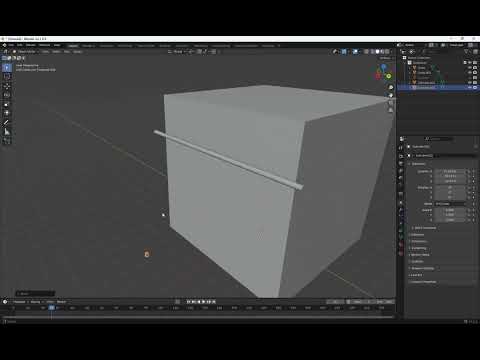Toggle camera view with the camera gizmo icon

(x=391, y=103)
